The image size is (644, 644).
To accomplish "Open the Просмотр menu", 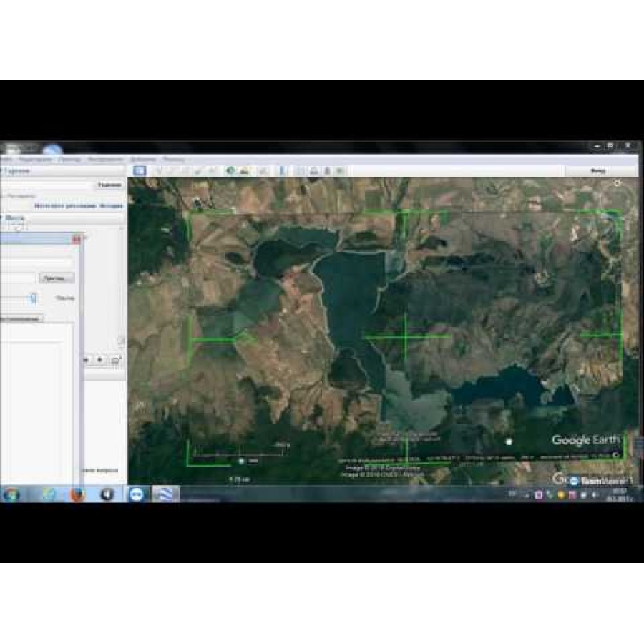I will point(69,159).
